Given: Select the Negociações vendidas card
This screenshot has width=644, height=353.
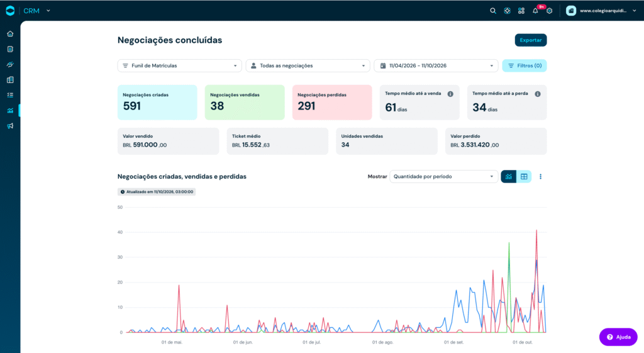Looking at the screenshot, I should point(245,103).
